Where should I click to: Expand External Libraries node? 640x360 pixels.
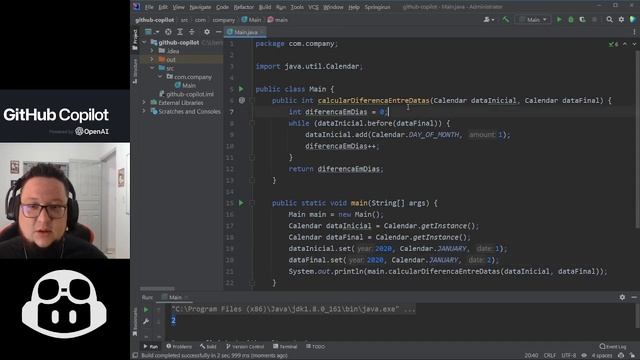144,102
